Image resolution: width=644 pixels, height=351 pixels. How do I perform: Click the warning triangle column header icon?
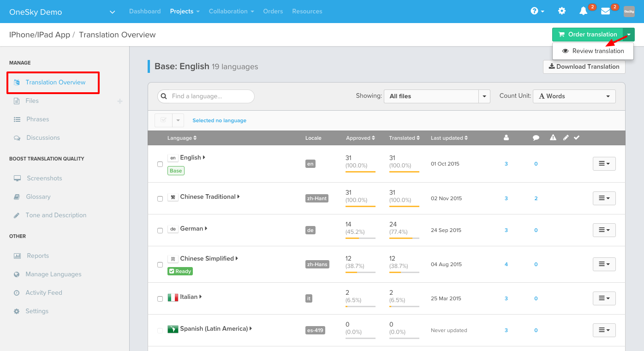[x=553, y=137]
